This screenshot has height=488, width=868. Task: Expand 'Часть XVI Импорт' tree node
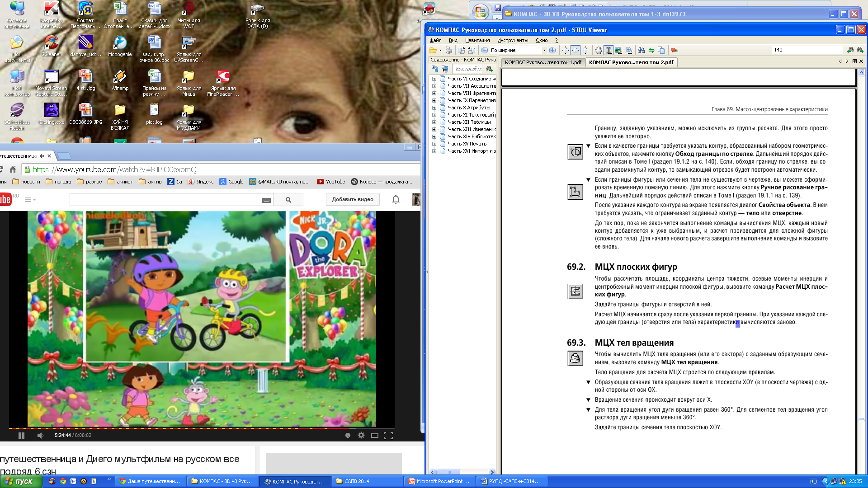[x=434, y=151]
